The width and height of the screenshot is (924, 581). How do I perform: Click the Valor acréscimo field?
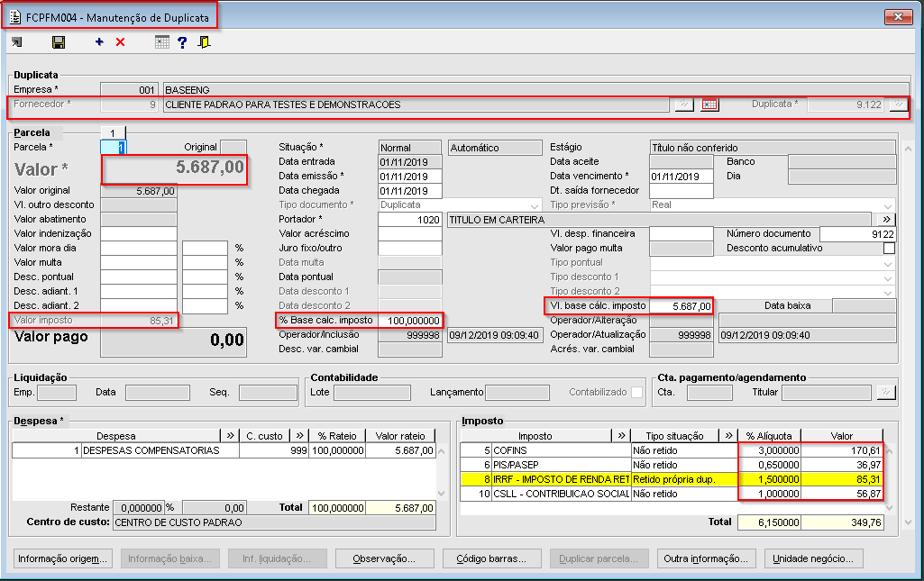(x=409, y=233)
